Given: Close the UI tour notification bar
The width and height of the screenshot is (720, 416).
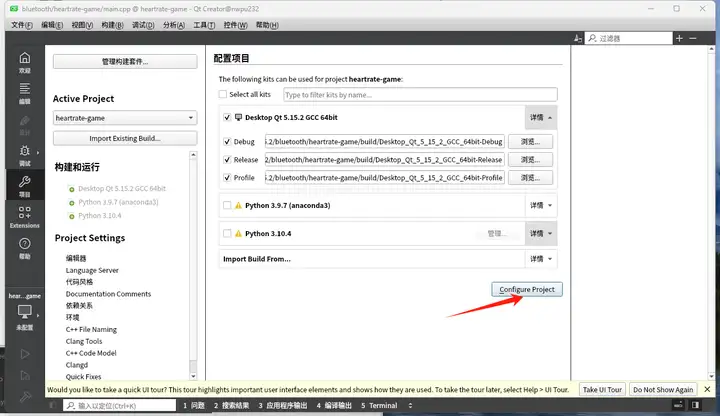Looking at the screenshot, I should point(707,389).
